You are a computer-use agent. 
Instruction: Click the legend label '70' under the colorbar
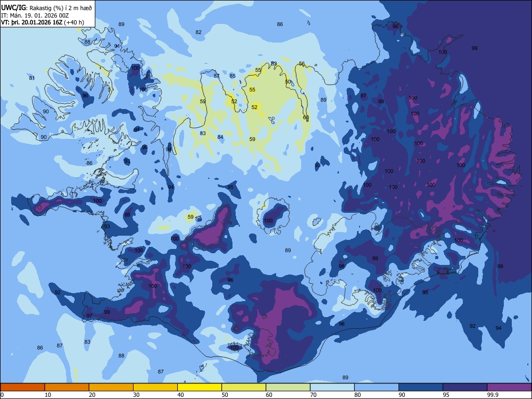313,395
